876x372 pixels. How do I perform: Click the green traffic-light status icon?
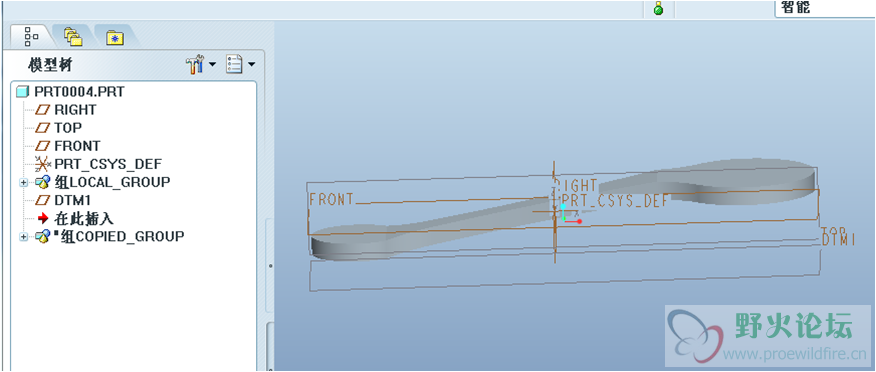(x=658, y=9)
